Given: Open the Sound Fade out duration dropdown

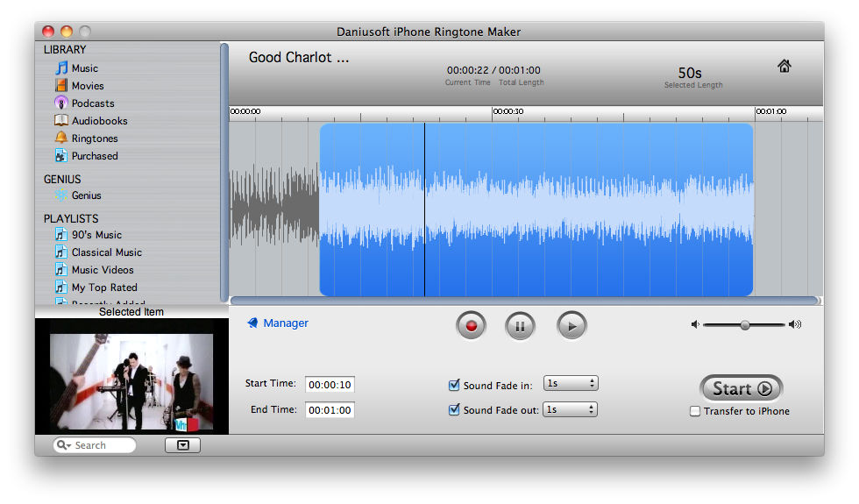Looking at the screenshot, I should pos(570,409).
